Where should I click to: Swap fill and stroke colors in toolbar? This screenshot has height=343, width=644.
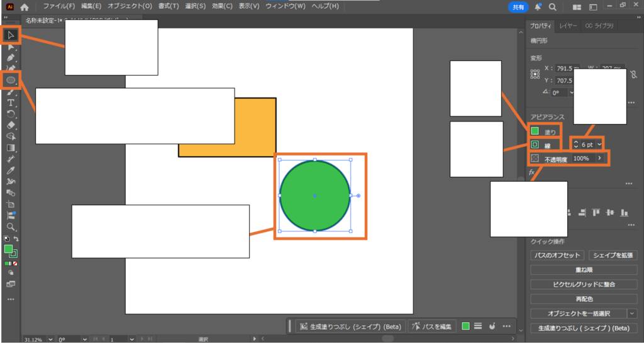click(x=16, y=239)
